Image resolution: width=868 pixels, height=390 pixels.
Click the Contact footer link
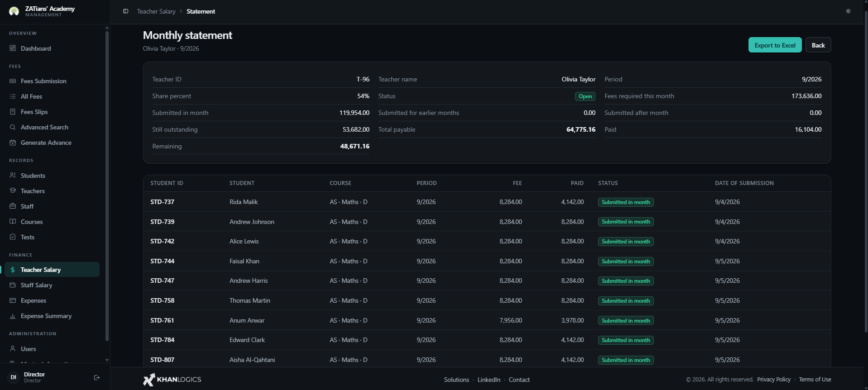click(519, 380)
